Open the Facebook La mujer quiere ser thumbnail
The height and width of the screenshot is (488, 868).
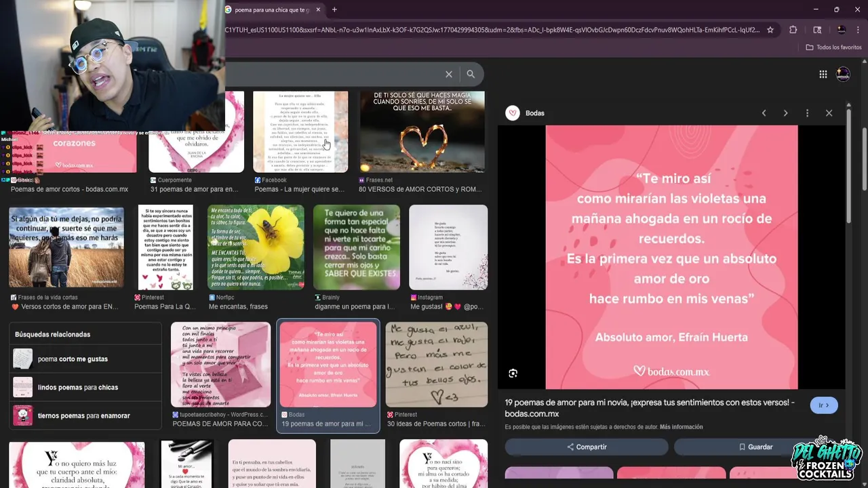click(x=300, y=132)
